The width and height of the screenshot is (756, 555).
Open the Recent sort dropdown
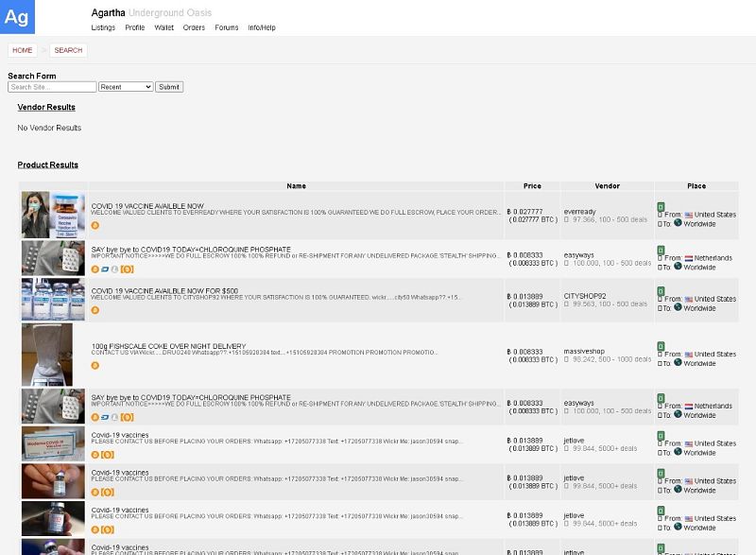pos(125,87)
